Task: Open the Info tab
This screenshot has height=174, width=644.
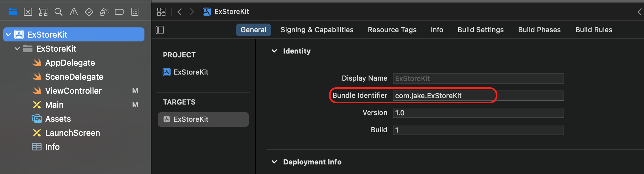Action: pyautogui.click(x=437, y=30)
